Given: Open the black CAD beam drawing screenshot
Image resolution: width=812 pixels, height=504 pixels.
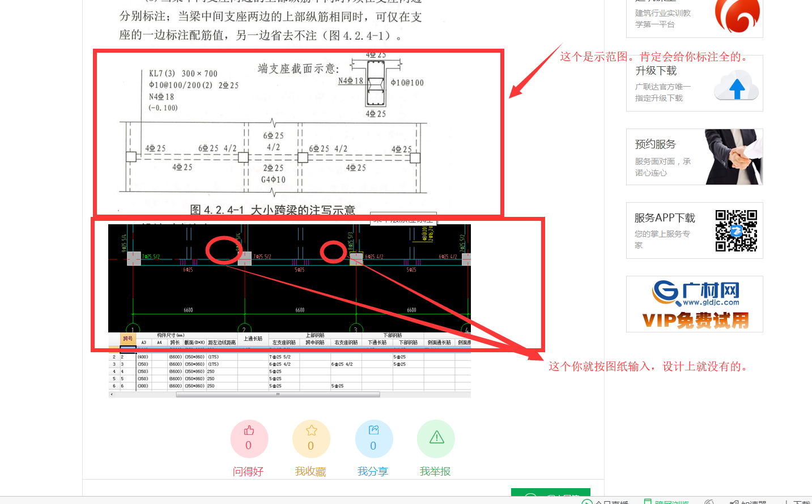Looking at the screenshot, I should 290,278.
